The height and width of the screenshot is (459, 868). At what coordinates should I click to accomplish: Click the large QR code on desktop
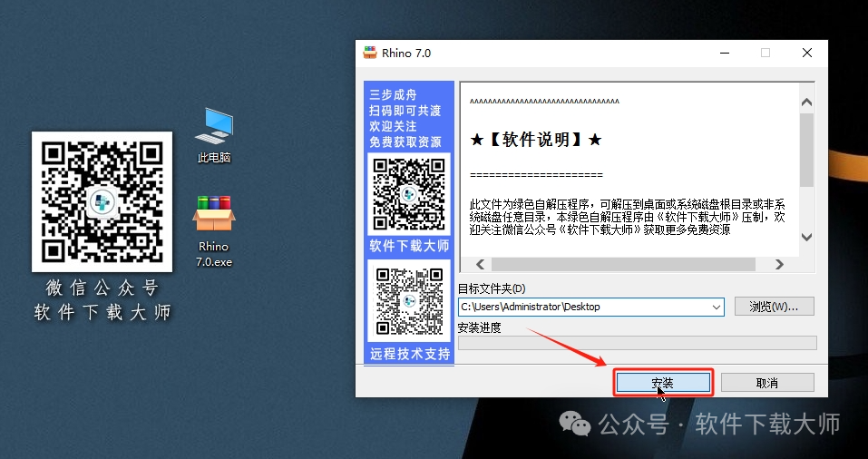102,202
